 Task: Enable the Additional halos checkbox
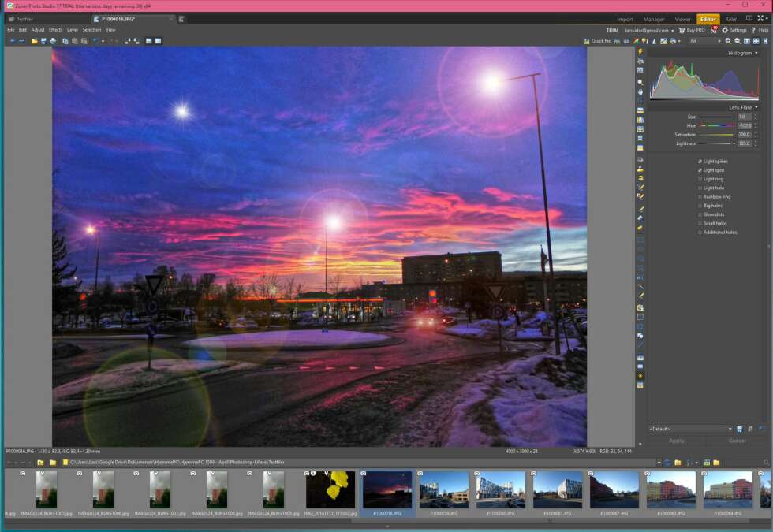click(700, 233)
